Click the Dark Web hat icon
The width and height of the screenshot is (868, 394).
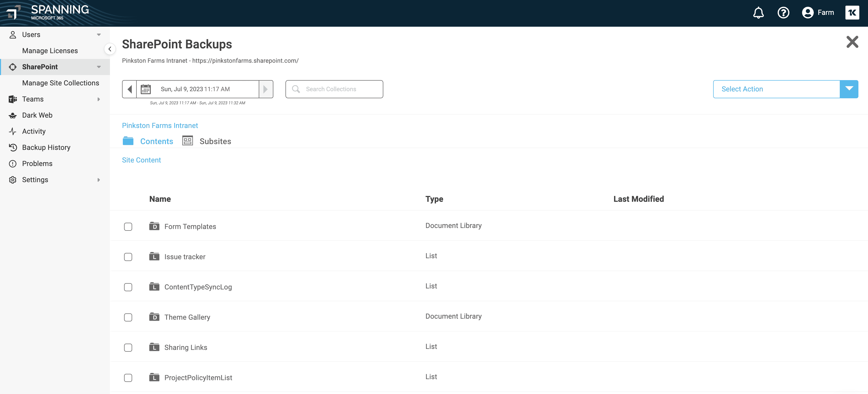pos(13,115)
